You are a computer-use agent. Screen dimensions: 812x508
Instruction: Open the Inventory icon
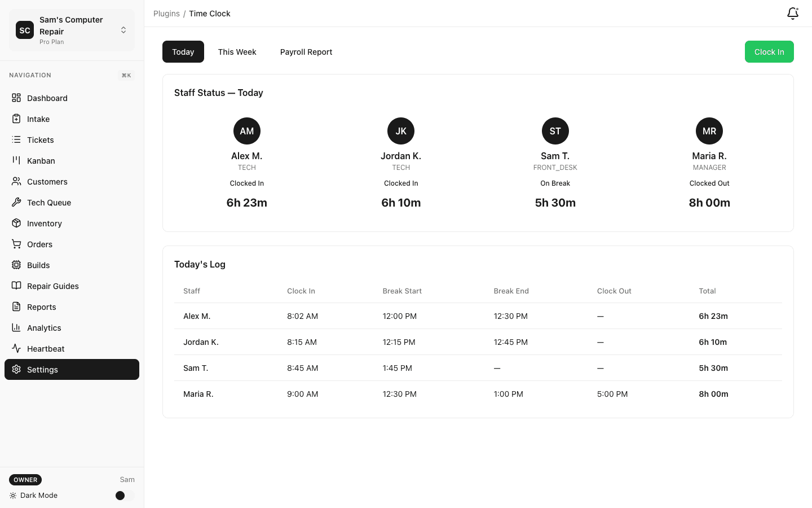pyautogui.click(x=16, y=223)
